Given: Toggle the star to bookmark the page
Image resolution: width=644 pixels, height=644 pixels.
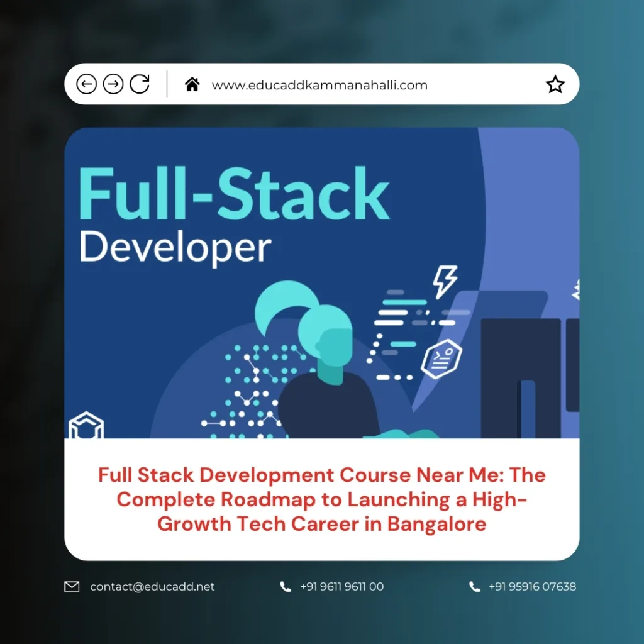Looking at the screenshot, I should [x=555, y=83].
